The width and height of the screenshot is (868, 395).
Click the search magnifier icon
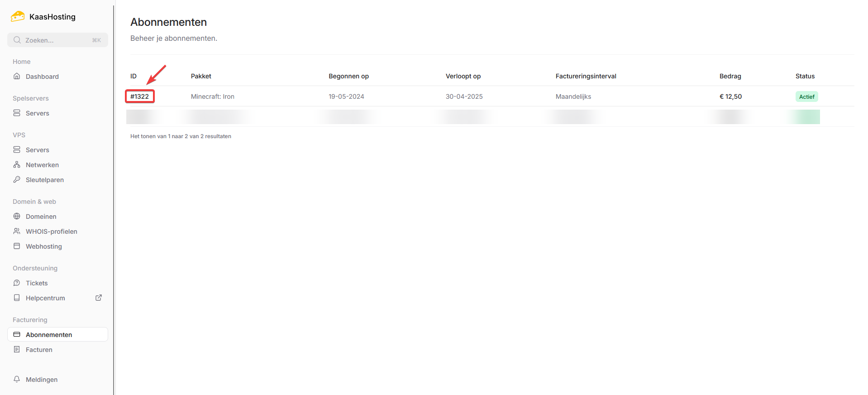(x=17, y=40)
